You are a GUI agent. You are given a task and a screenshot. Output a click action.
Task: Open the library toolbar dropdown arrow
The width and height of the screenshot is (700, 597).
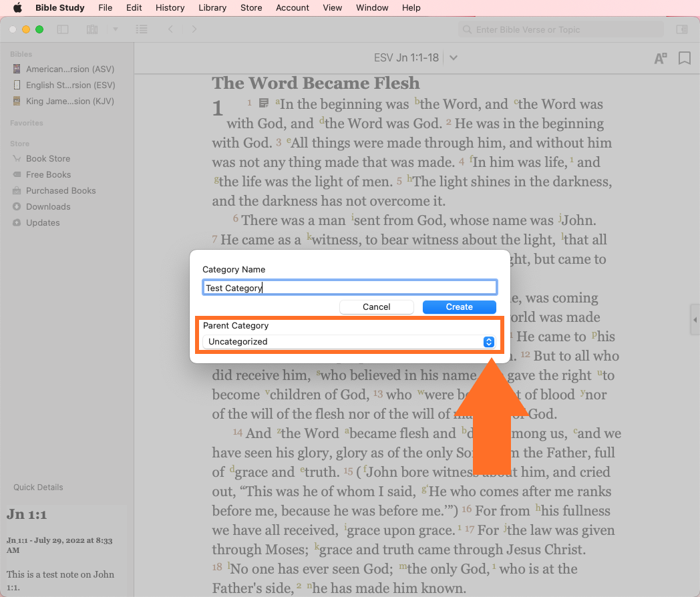(115, 29)
